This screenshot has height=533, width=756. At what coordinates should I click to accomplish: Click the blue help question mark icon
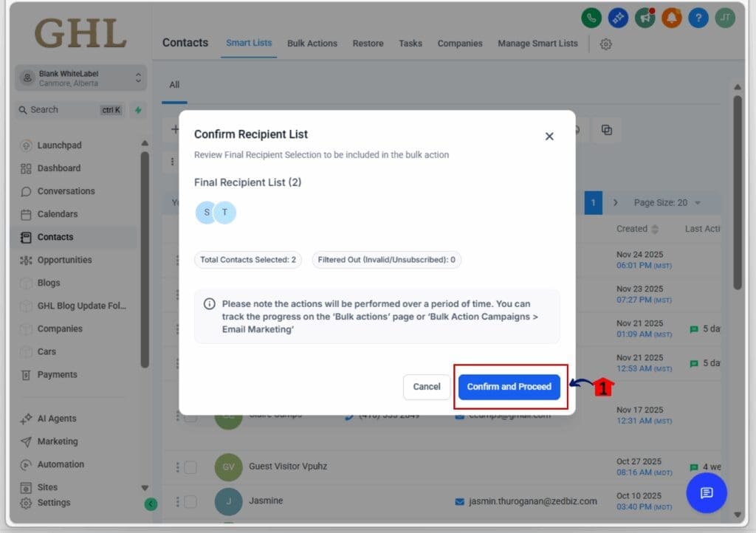[x=698, y=18]
